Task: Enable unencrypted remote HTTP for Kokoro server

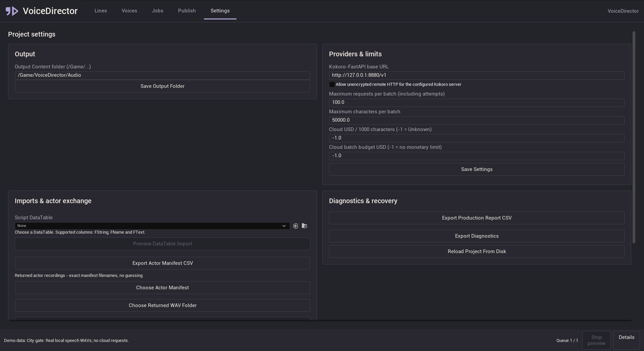Action: [x=332, y=84]
